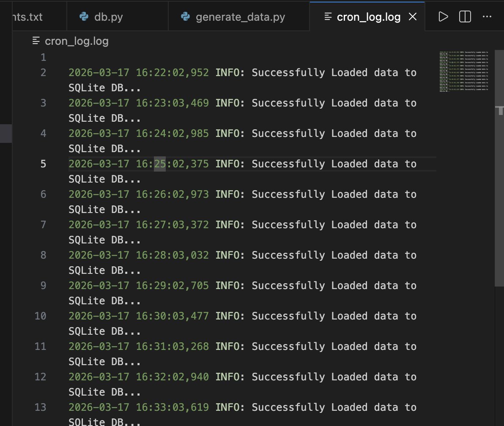Image resolution: width=504 pixels, height=426 pixels.
Task: Select line number 5 in the gutter
Action: point(44,164)
